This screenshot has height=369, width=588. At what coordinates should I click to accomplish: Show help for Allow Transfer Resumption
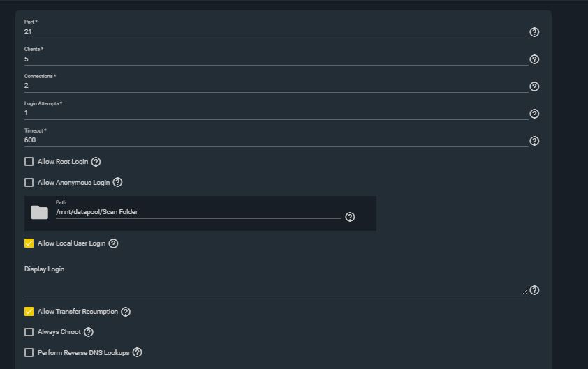tap(126, 312)
